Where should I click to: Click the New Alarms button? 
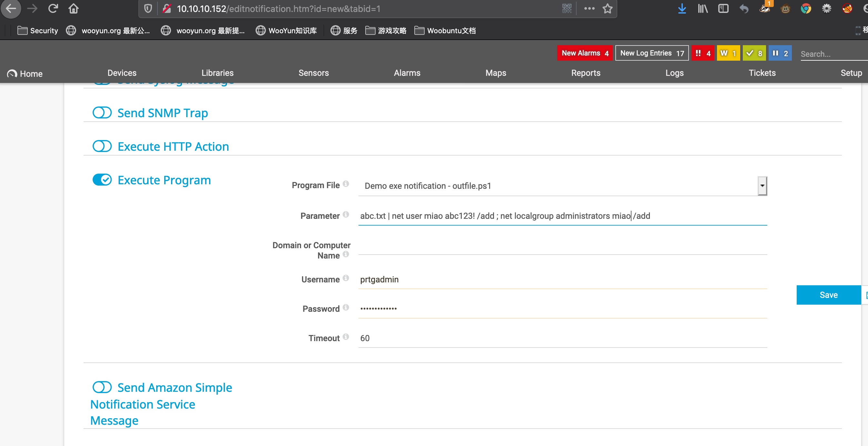click(585, 53)
